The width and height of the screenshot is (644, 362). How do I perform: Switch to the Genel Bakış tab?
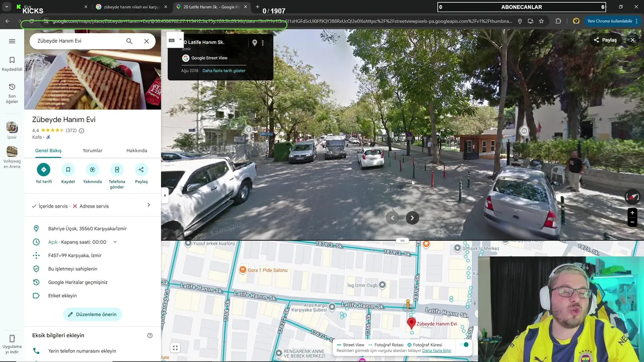pyautogui.click(x=48, y=150)
